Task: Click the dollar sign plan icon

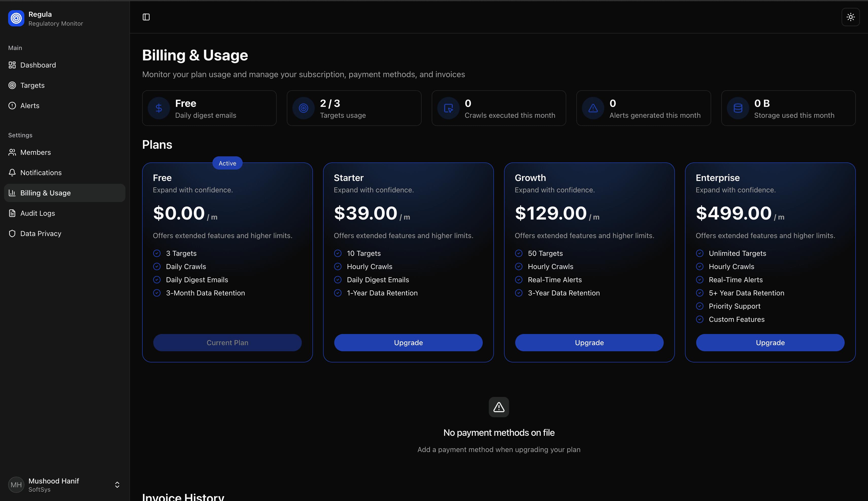Action: point(159,108)
